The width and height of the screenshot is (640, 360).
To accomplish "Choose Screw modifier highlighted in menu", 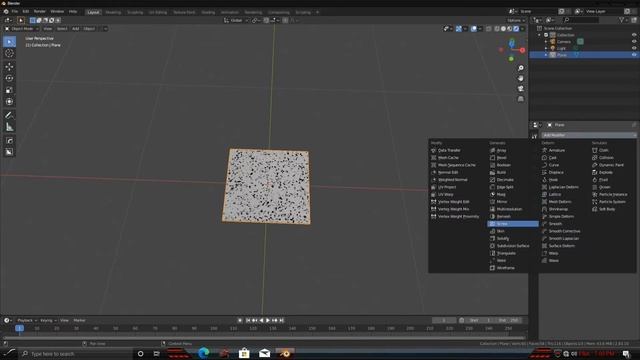I will [513, 224].
